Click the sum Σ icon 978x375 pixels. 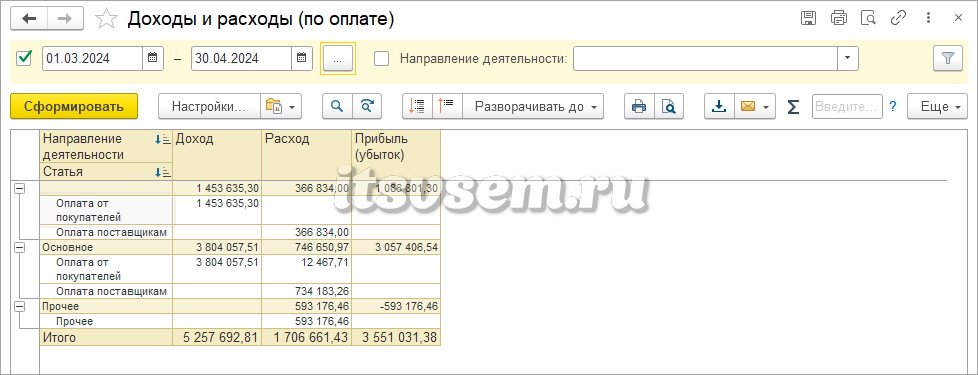(793, 107)
